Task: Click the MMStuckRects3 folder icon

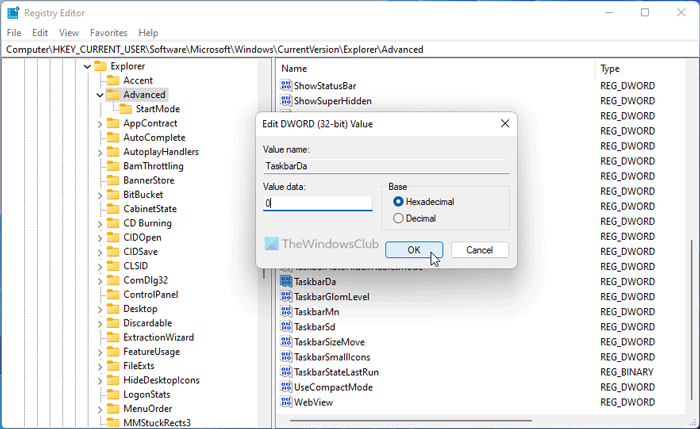Action: pyautogui.click(x=113, y=423)
